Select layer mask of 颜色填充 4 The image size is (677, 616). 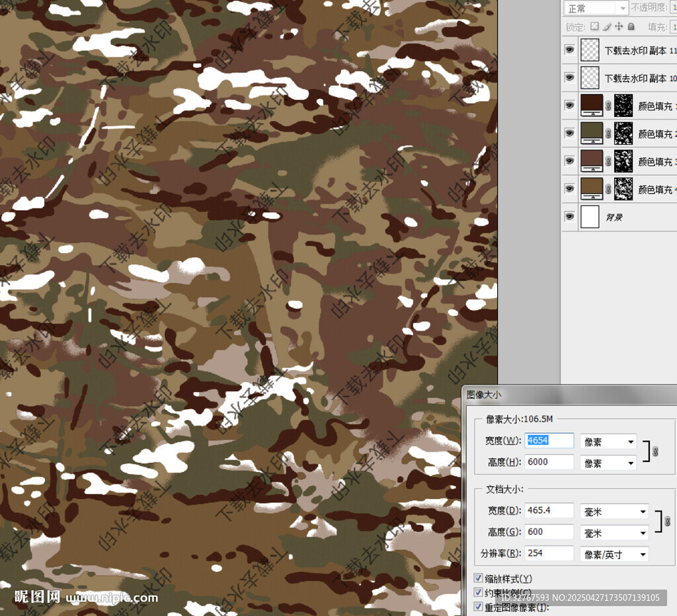click(x=623, y=189)
